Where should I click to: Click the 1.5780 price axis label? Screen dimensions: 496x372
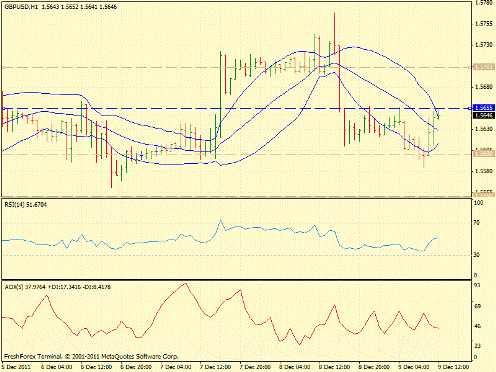[x=484, y=3]
